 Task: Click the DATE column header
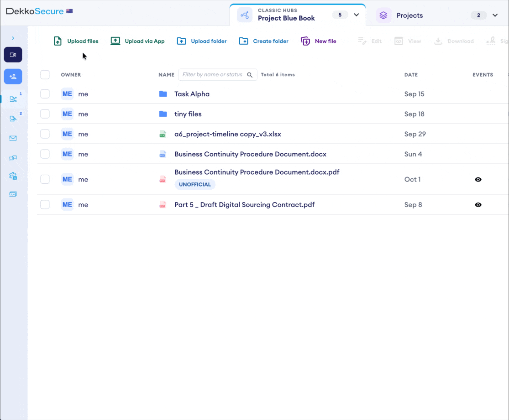pos(411,75)
